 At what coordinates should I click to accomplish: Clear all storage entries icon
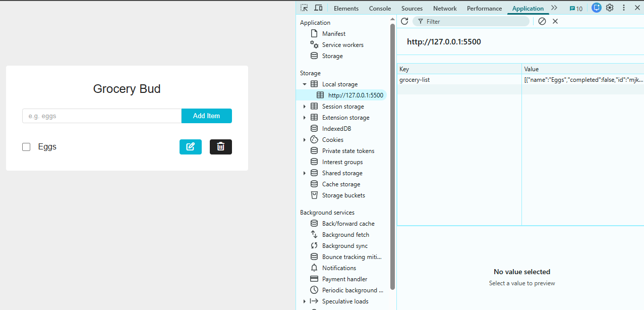pos(542,21)
